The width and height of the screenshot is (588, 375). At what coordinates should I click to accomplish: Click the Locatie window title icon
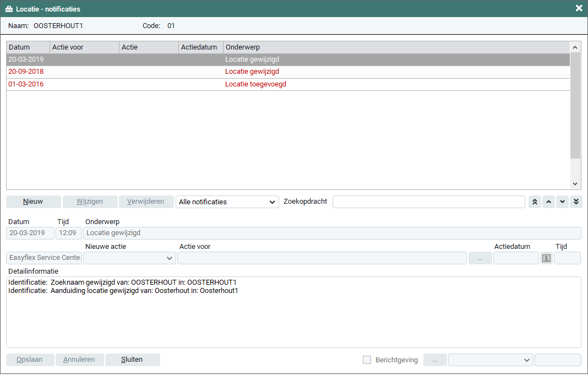click(9, 9)
